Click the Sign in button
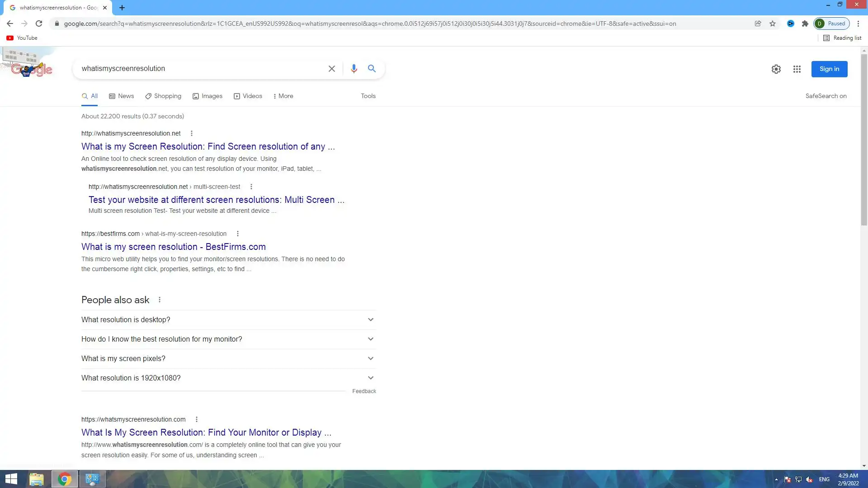The height and width of the screenshot is (488, 868). click(x=829, y=69)
